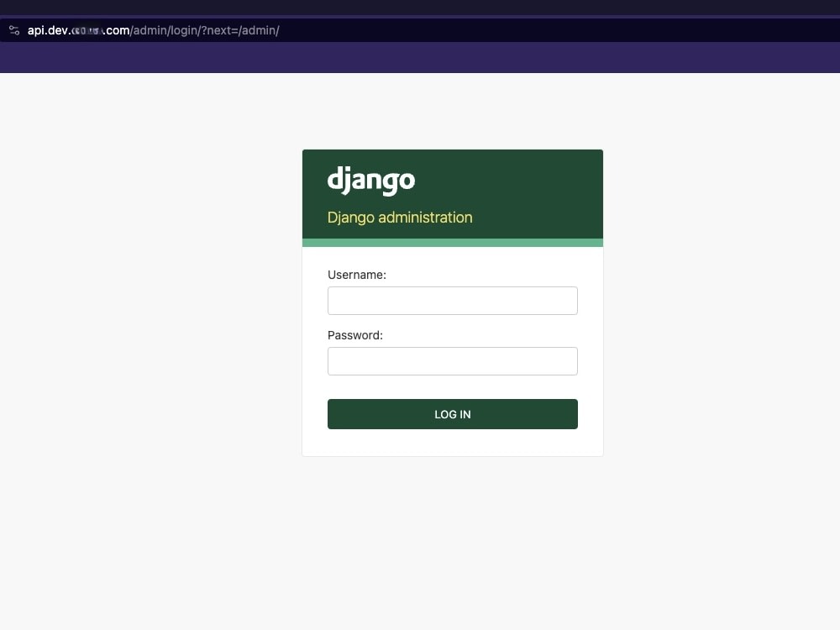Click the LOG IN button
The width and height of the screenshot is (840, 630).
point(452,413)
